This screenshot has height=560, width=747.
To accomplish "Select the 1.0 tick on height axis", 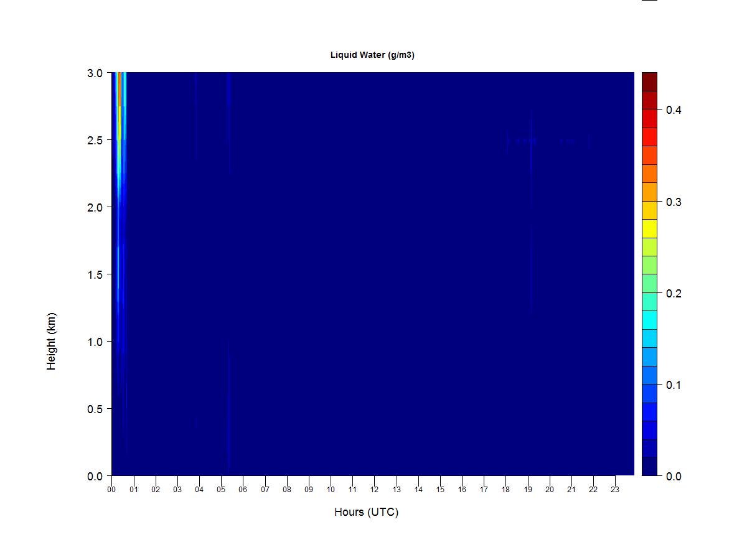I will (x=95, y=342).
